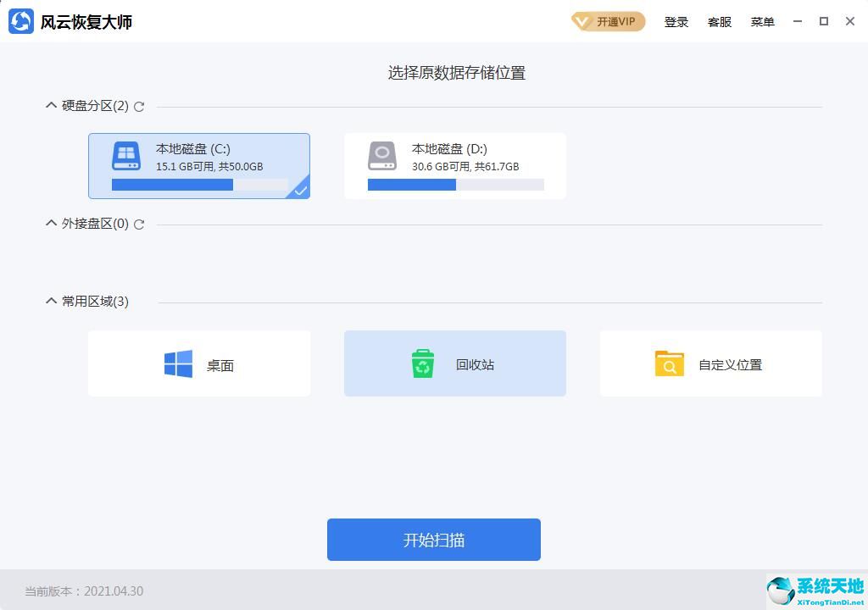Select 本地磁盘 (D:) label

tap(449, 149)
